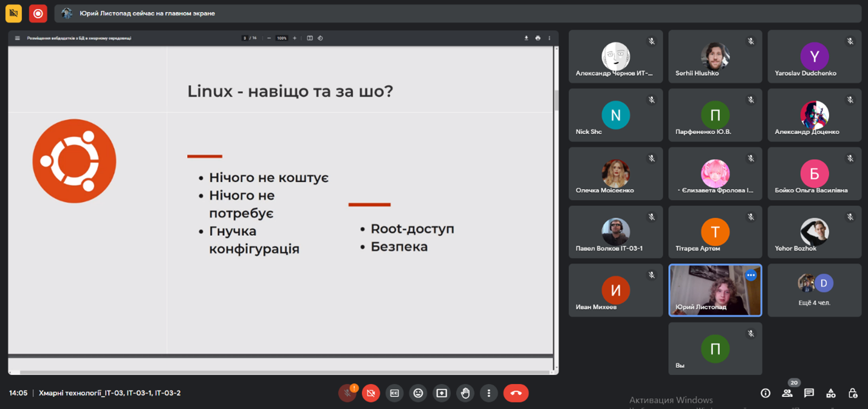Select Юрий Листопад video tile

[x=715, y=290]
